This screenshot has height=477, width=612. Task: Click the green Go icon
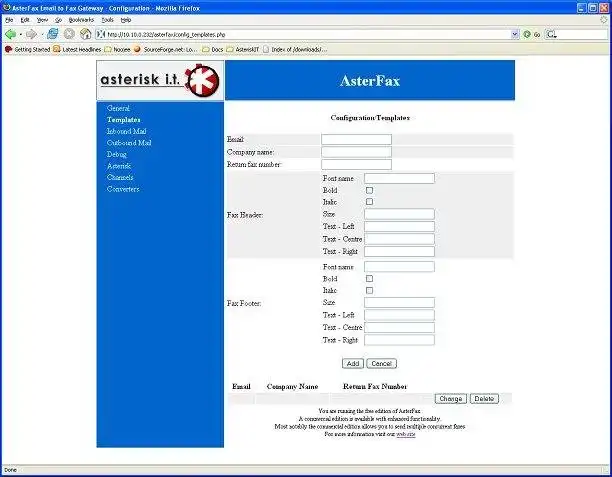click(x=527, y=34)
